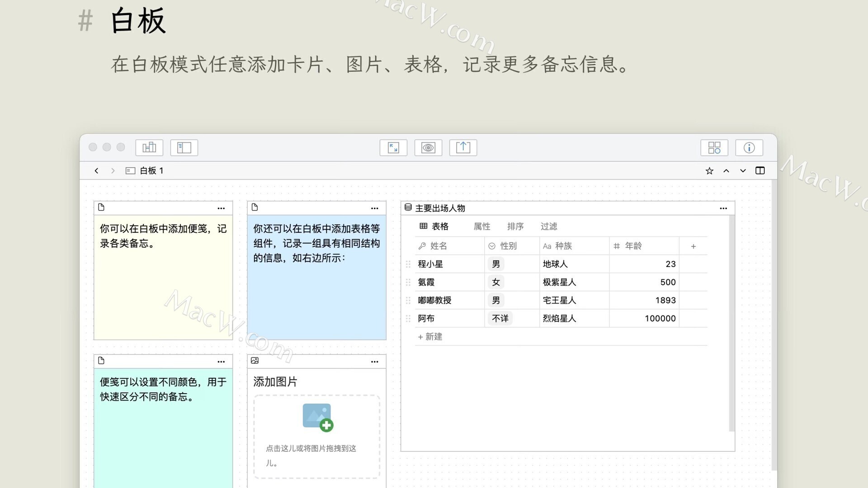Click the add image drop zone icon
The image size is (868, 488).
(318, 418)
